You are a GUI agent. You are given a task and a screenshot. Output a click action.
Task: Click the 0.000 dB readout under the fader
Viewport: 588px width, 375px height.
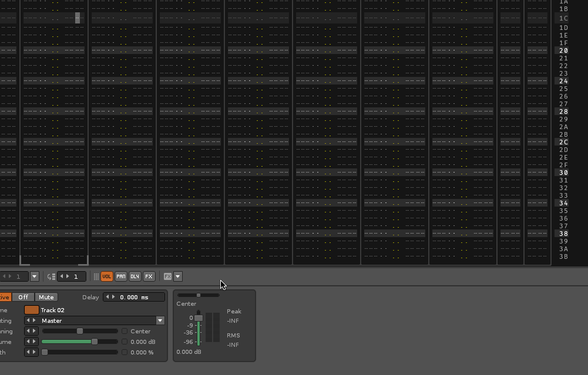tap(189, 352)
